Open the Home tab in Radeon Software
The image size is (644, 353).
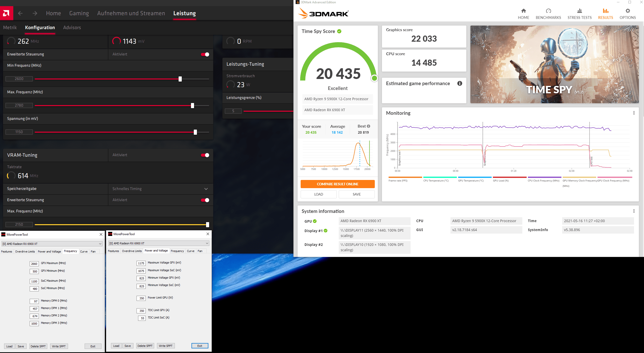click(x=53, y=13)
